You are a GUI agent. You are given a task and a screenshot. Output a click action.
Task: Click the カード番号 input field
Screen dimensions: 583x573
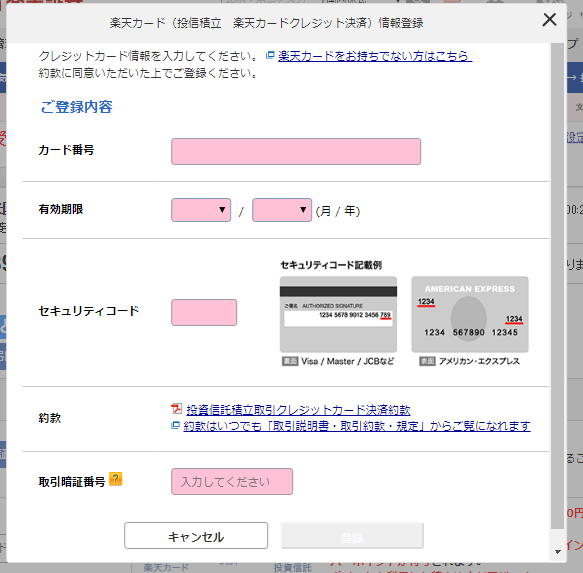click(296, 151)
